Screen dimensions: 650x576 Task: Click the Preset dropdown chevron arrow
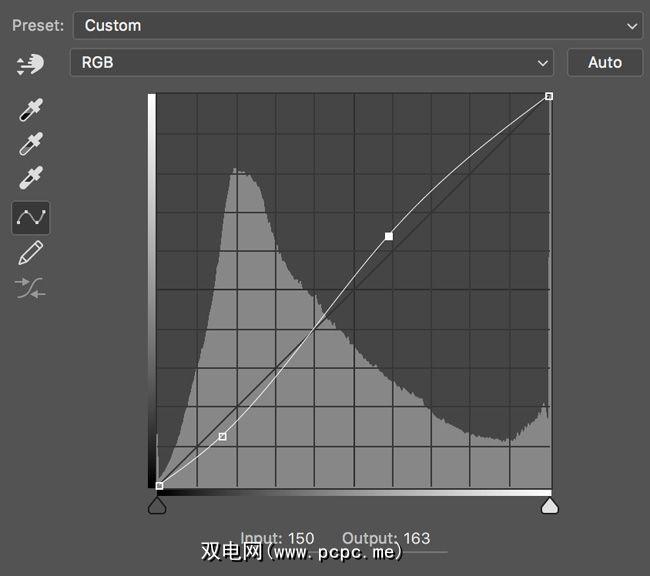[x=631, y=25]
